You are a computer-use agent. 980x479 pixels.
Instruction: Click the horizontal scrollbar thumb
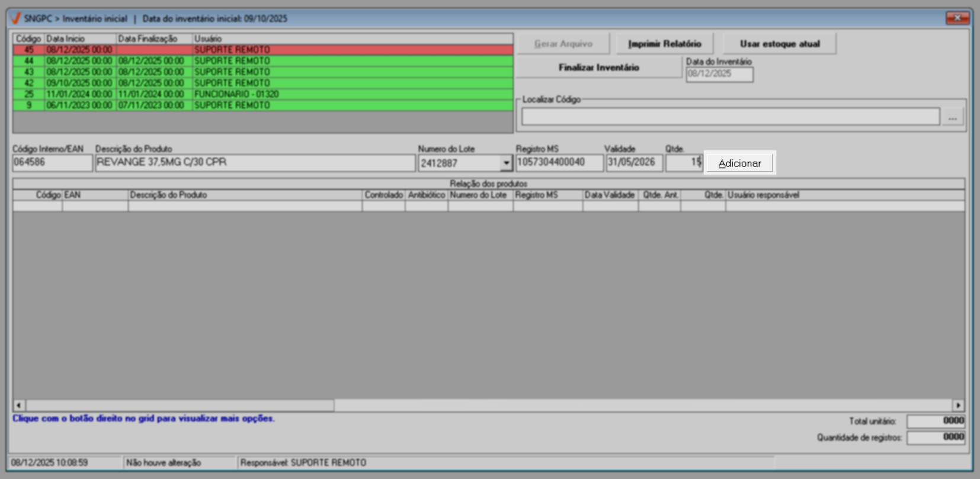coord(180,406)
